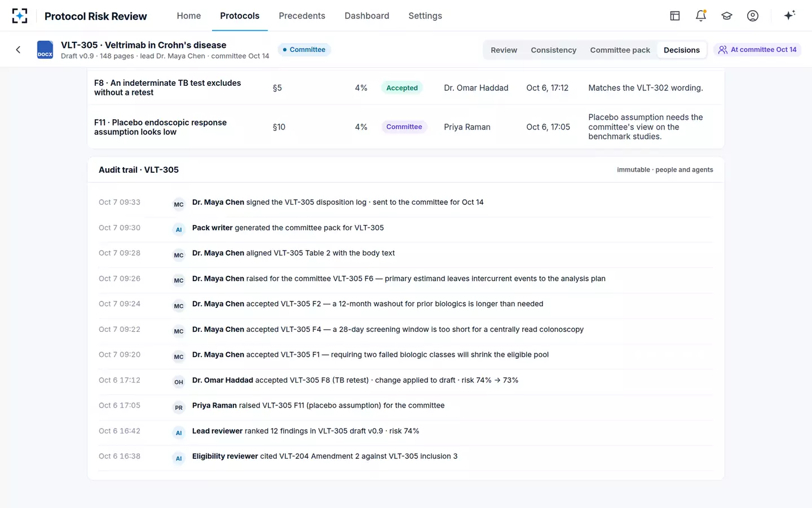This screenshot has height=508, width=812.
Task: Click the blue Committee status pill in header
Action: pyautogui.click(x=304, y=50)
